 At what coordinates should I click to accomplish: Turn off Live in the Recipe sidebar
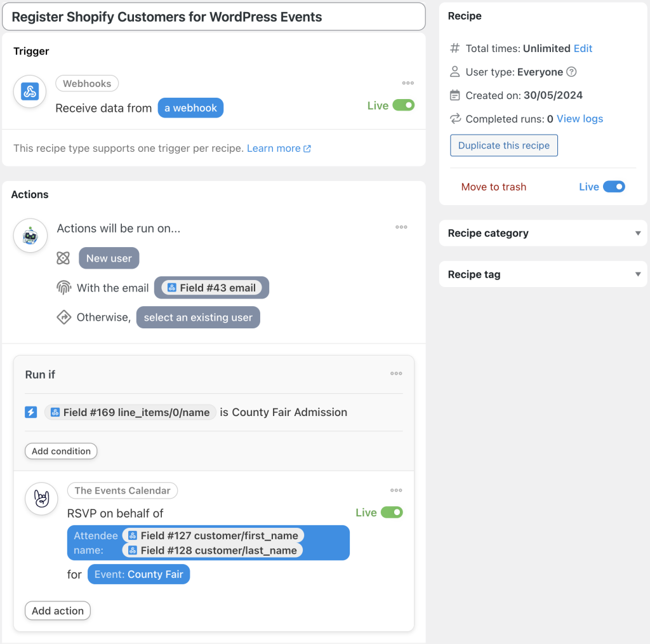point(615,187)
